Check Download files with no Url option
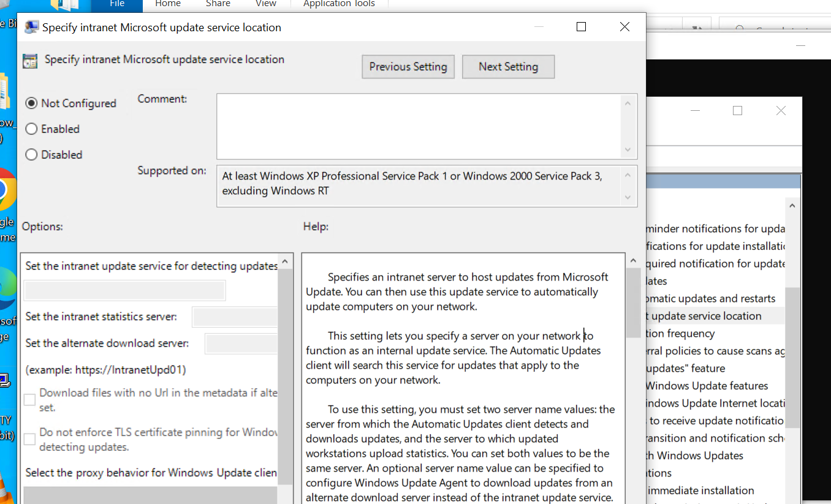The image size is (831, 504). tap(29, 400)
